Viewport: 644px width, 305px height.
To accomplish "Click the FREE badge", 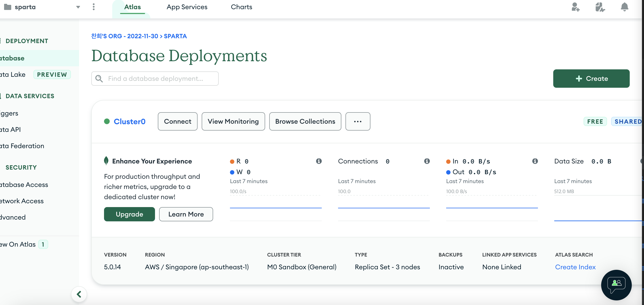I will pyautogui.click(x=595, y=122).
